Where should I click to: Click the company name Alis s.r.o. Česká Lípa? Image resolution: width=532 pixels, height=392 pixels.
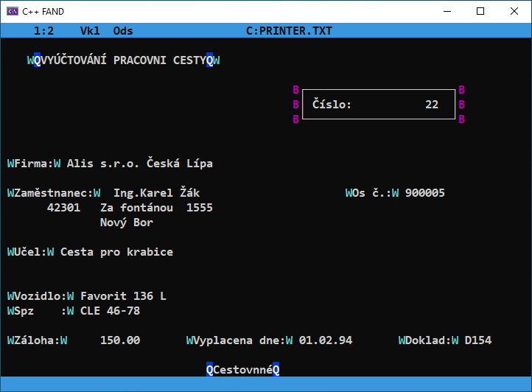139,164
